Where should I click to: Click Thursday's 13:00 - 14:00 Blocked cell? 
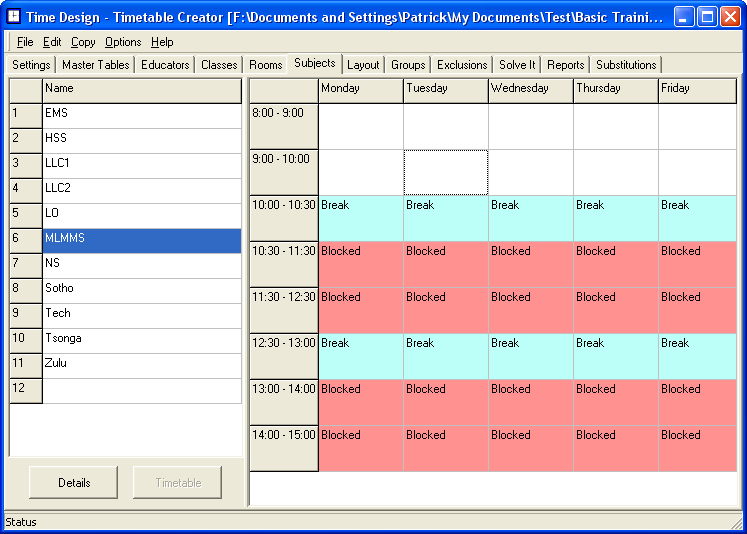[616, 402]
